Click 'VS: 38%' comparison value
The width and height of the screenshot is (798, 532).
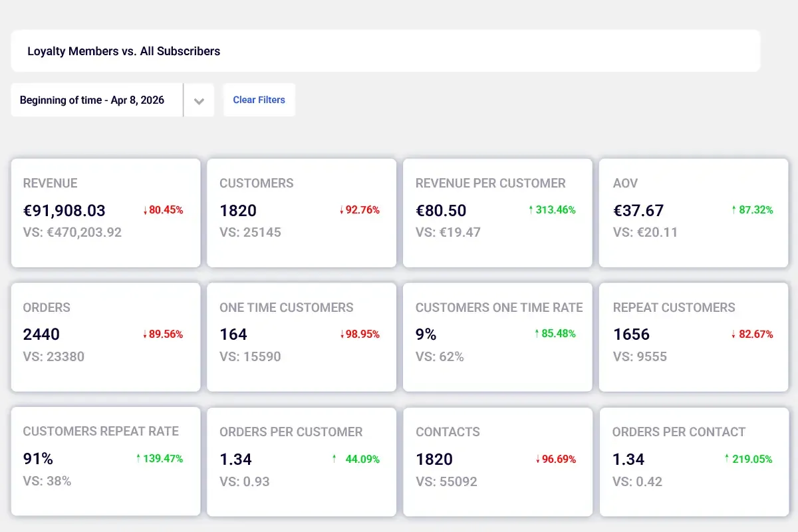47,481
